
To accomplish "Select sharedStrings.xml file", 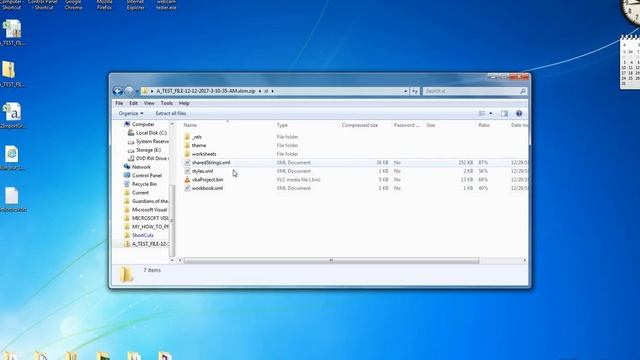I will (211, 163).
